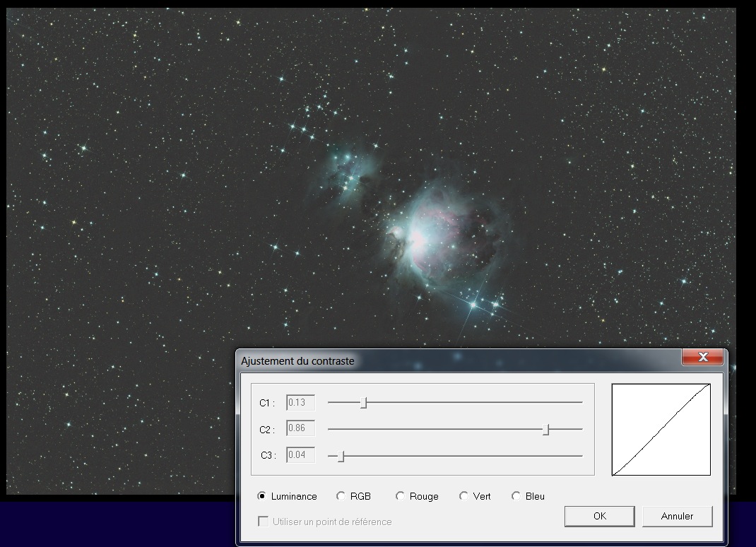Click the C1 slider handle

[x=364, y=403]
